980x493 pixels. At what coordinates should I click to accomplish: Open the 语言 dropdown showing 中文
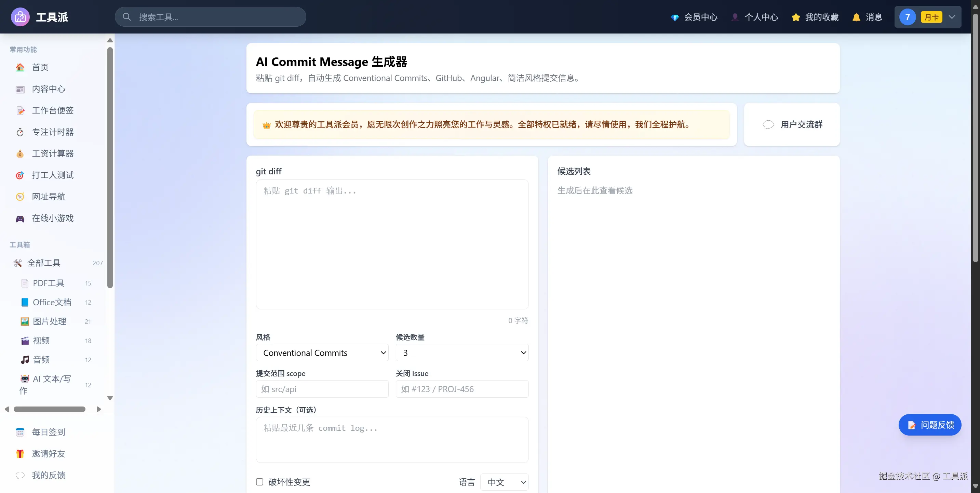point(504,482)
